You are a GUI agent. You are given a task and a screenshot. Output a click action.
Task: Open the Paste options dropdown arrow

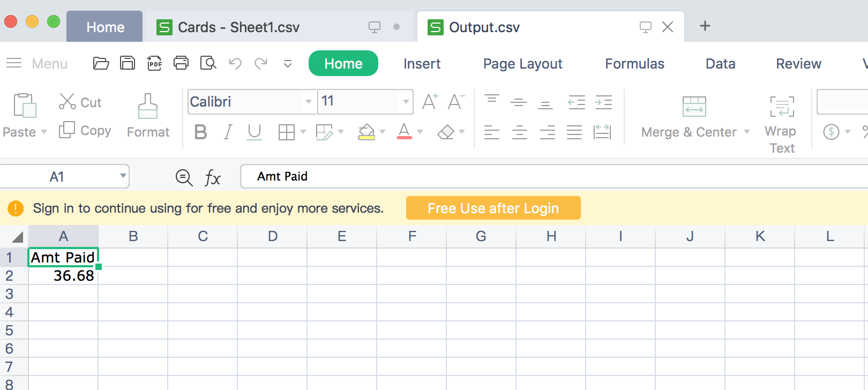click(x=44, y=132)
